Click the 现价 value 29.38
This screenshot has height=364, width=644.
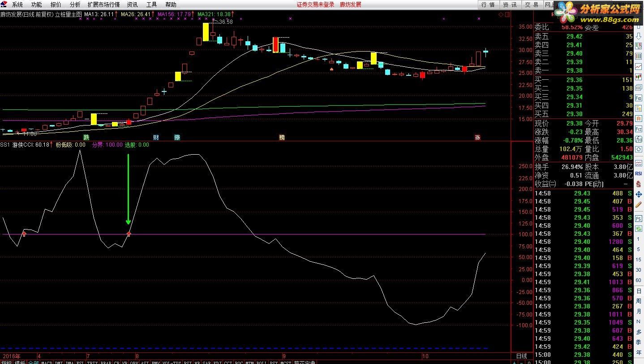tap(575, 123)
